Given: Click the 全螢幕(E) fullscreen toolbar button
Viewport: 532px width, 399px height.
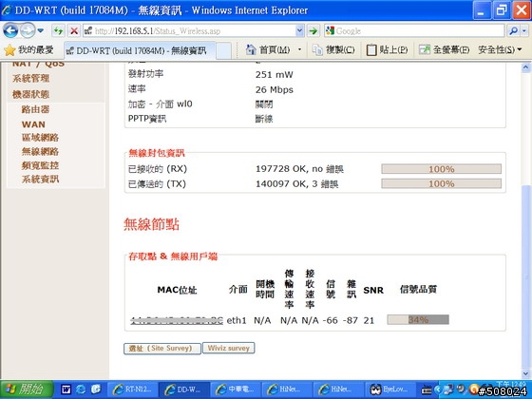Looking at the screenshot, I should (445, 50).
